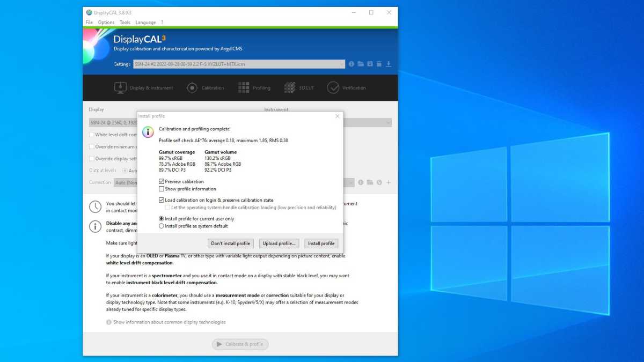Image resolution: width=644 pixels, height=362 pixels.
Task: Toggle Override minimum checkbox in main window
Action: point(92,146)
